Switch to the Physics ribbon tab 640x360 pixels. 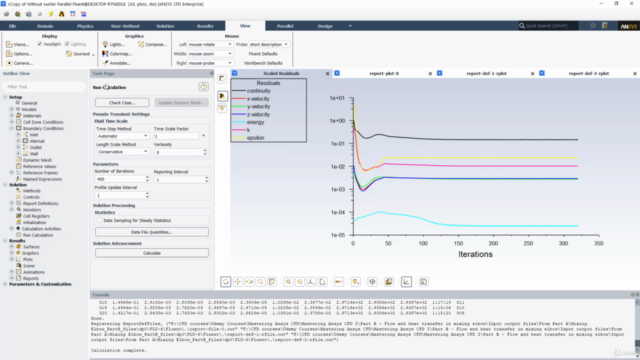click(x=85, y=26)
